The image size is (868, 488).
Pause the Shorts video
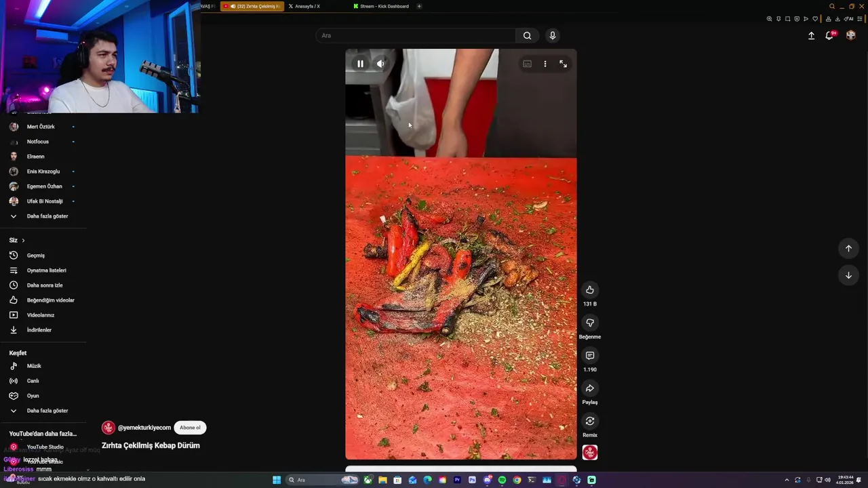[360, 64]
